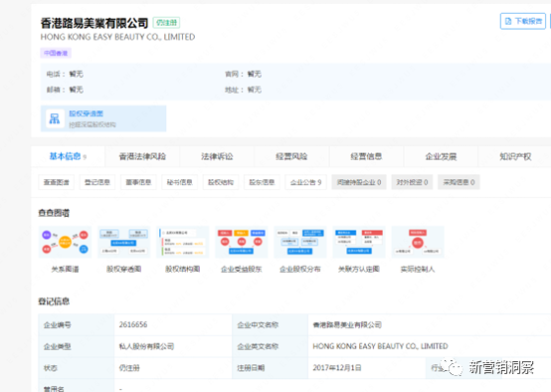Click the 电话 phone value 暂无
This screenshot has height=392, width=551.
pyautogui.click(x=77, y=74)
